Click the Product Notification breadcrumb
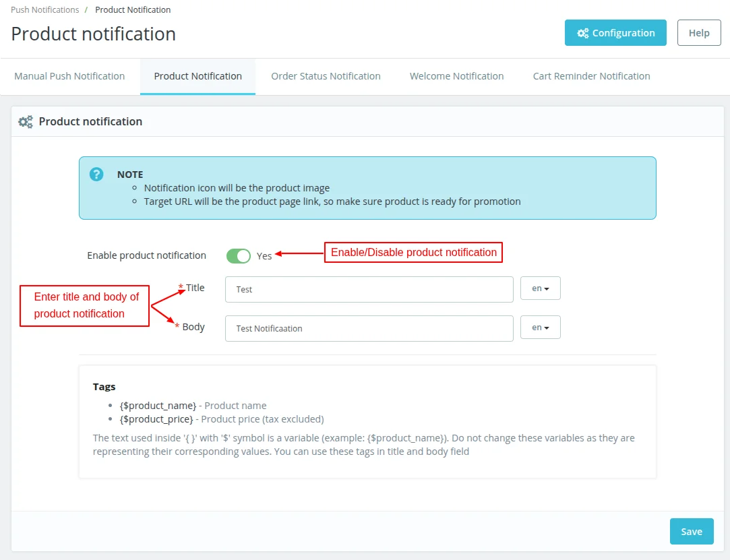This screenshot has height=560, width=730. pyautogui.click(x=133, y=9)
